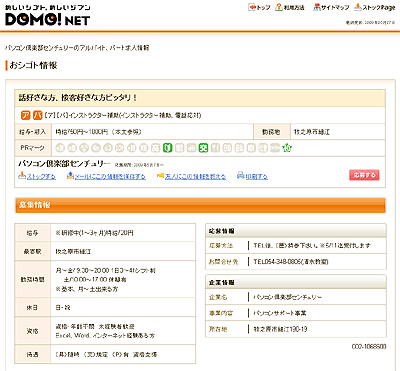Click the 企業情報 panel header
This screenshot has width=400, height=371.
point(296,282)
